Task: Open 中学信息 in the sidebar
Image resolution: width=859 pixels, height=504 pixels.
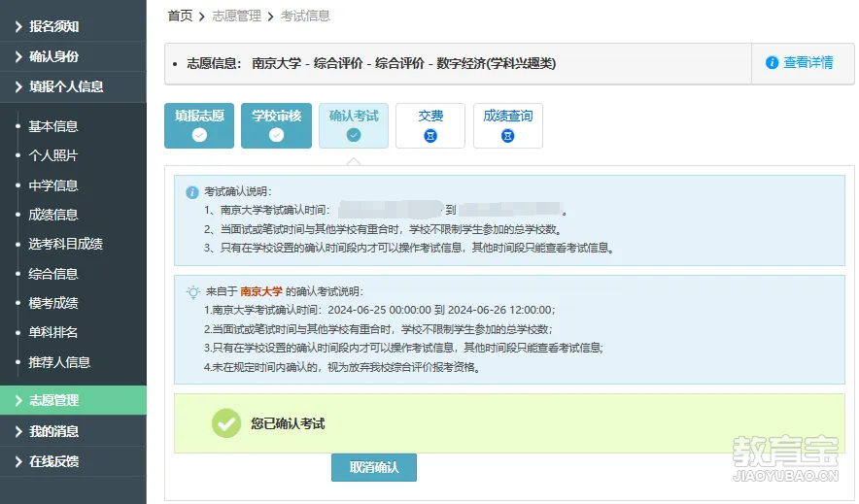Action: tap(53, 185)
